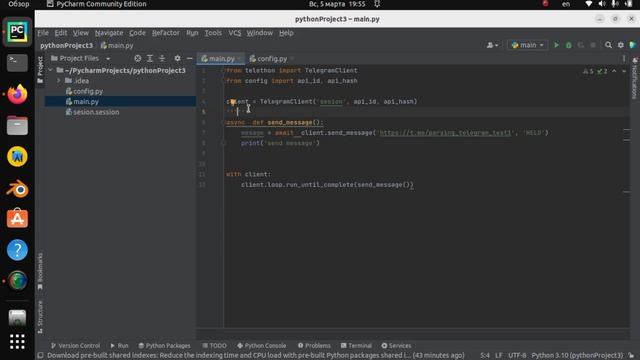The width and height of the screenshot is (640, 360).
Task: Toggle the Bookmarks side tool window
Action: (x=40, y=271)
